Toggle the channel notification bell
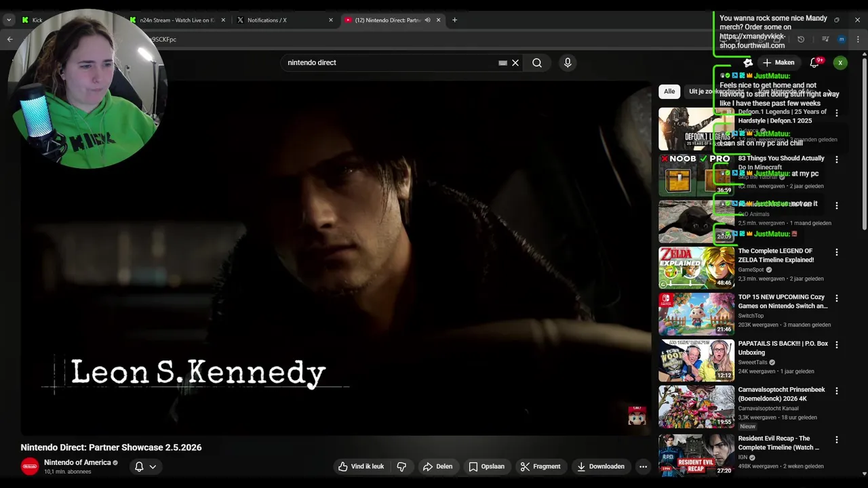The image size is (868, 488). pos(139,466)
